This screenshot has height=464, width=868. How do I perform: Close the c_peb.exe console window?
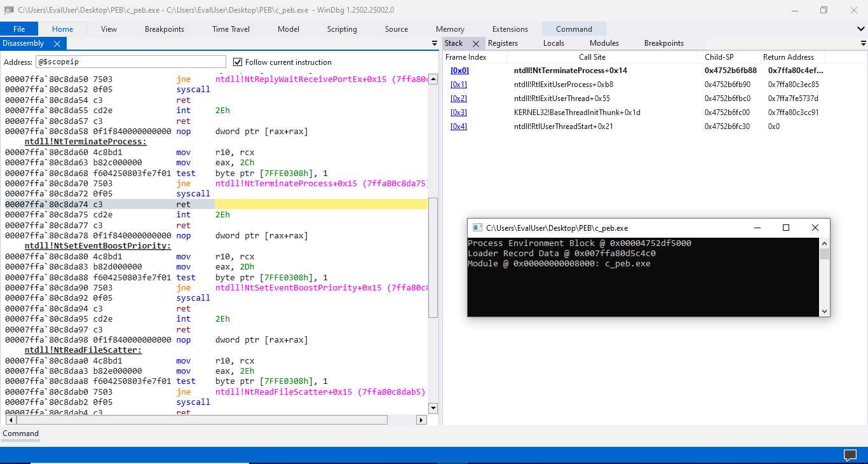pos(815,228)
